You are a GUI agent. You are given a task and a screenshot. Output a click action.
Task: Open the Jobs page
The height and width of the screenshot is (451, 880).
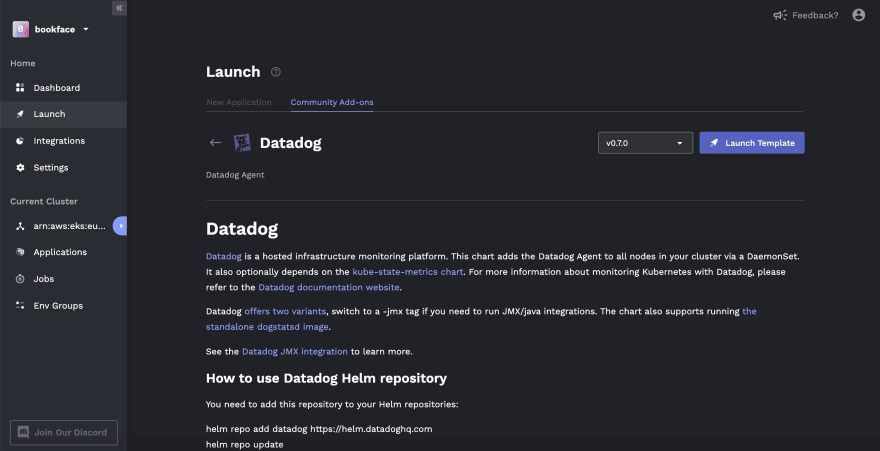pos(63,279)
